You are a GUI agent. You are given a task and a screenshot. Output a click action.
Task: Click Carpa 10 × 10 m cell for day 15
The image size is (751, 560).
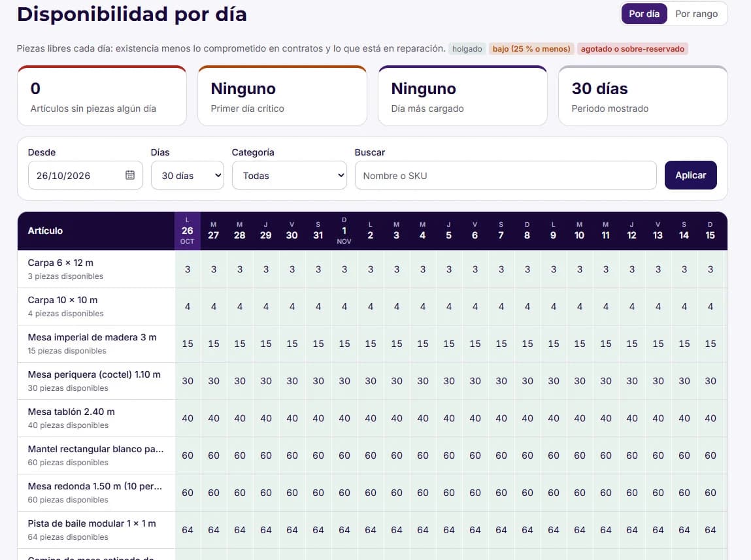tap(710, 306)
